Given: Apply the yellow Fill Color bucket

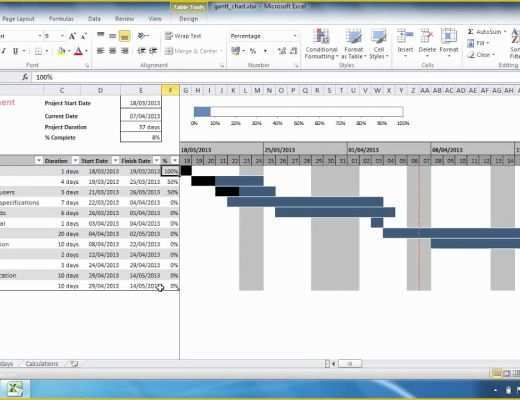Looking at the screenshot, I should (x=61, y=51).
